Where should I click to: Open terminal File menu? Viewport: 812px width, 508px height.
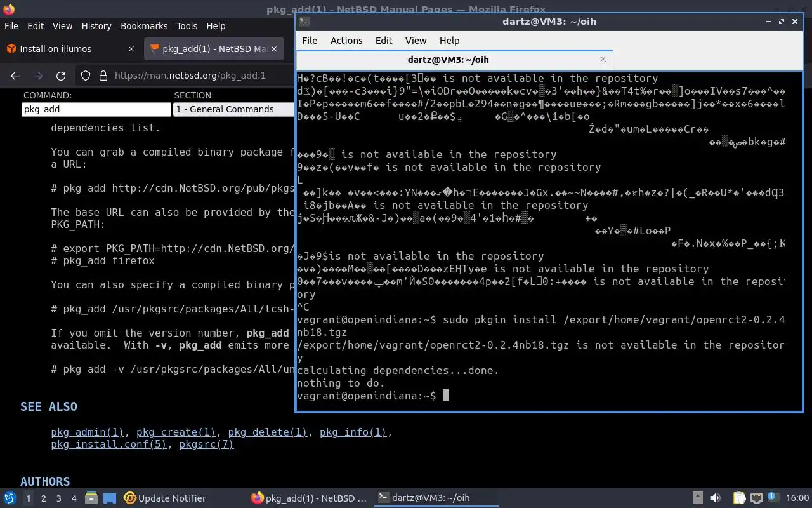pyautogui.click(x=310, y=40)
